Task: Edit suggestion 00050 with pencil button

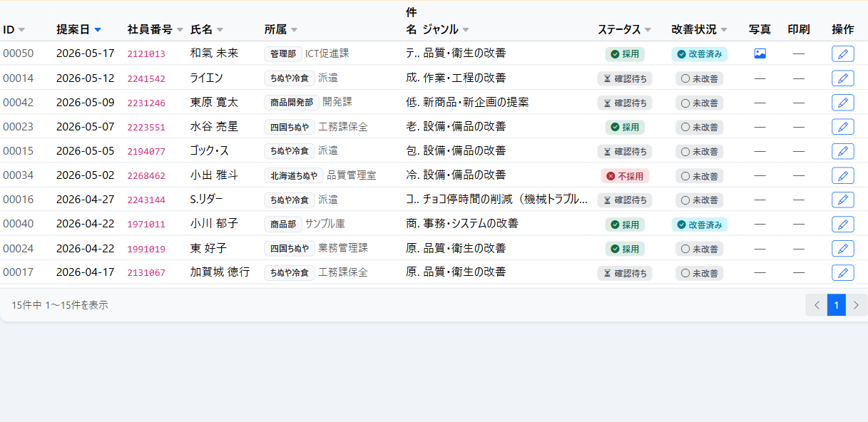Action: pyautogui.click(x=842, y=53)
